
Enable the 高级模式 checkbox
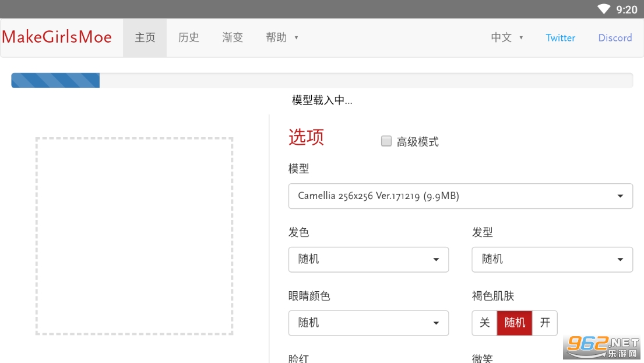[x=386, y=141]
